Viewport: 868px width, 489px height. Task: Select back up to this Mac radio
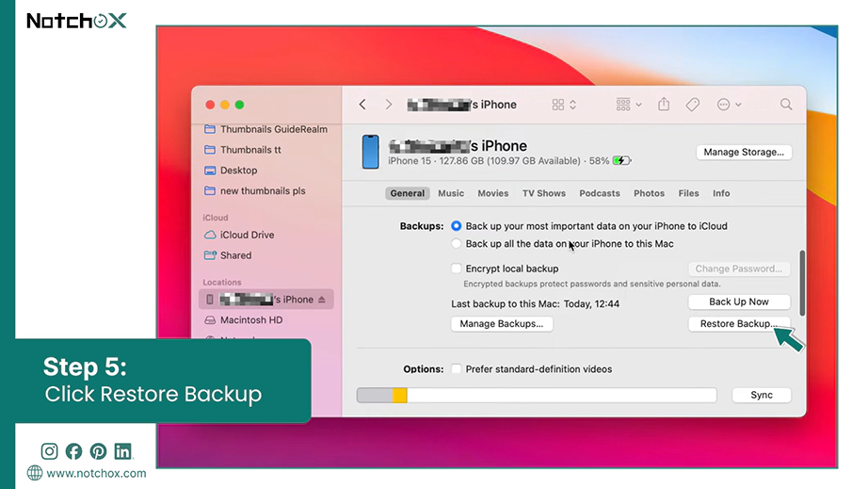(457, 244)
